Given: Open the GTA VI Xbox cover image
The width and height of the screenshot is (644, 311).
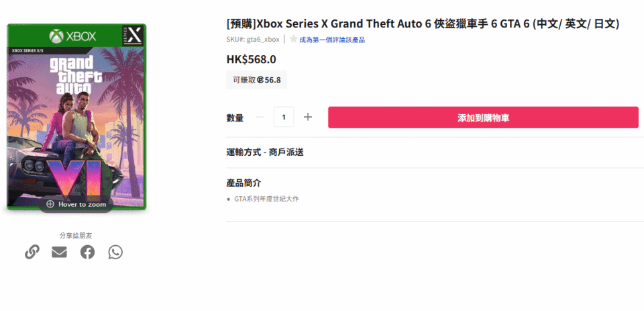Looking at the screenshot, I should 76,114.
